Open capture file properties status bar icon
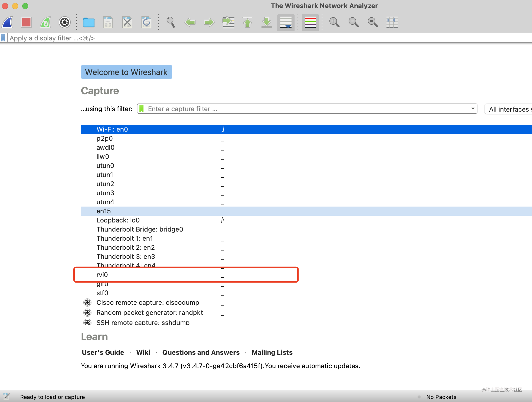 pyautogui.click(x=7, y=396)
